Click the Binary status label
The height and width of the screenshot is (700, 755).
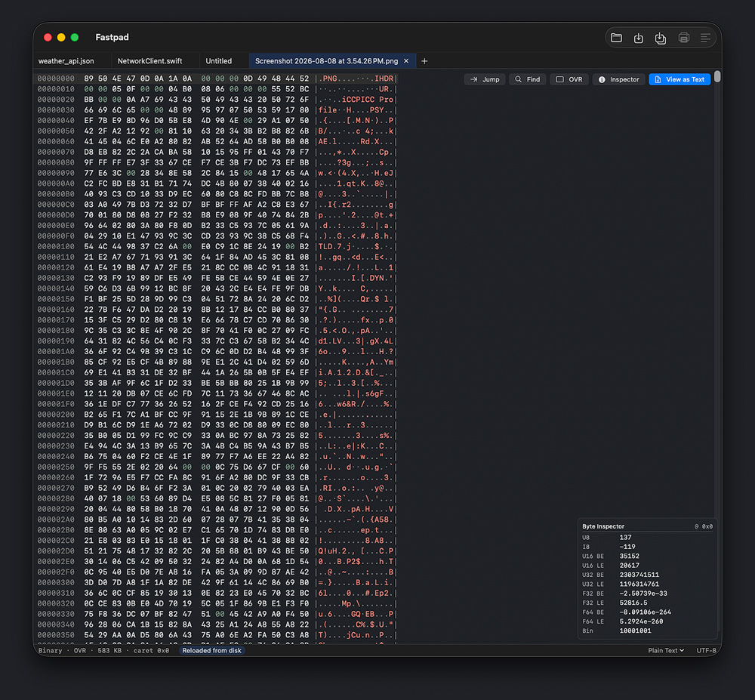[x=50, y=650]
